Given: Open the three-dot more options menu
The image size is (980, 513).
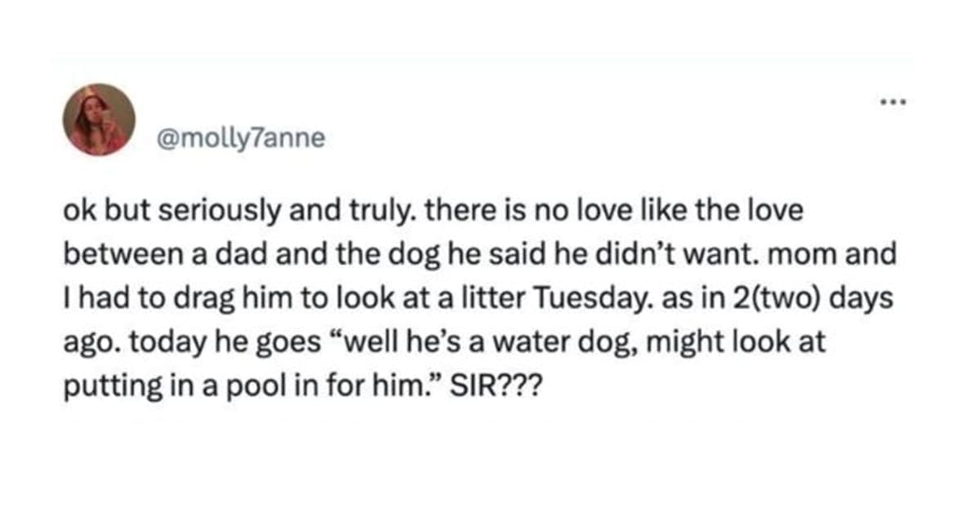Looking at the screenshot, I should 896,105.
